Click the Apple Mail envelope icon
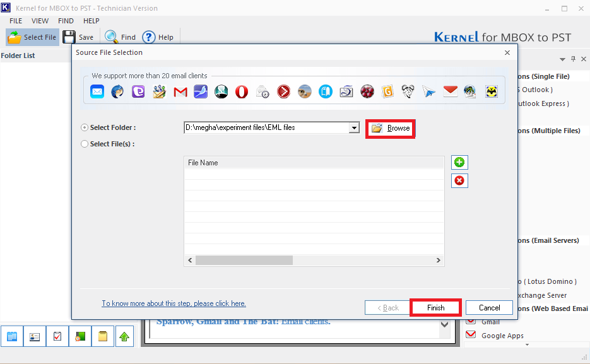590x364 pixels. click(97, 91)
